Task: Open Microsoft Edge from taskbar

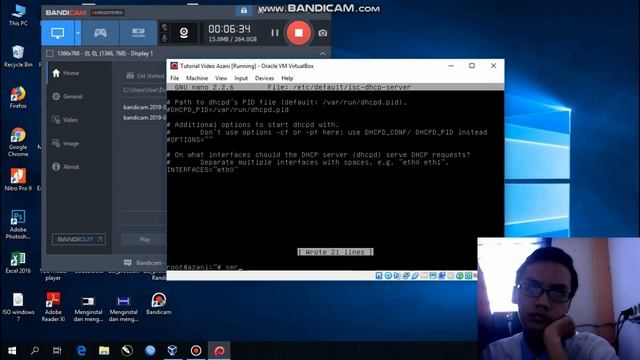Action: point(81,351)
